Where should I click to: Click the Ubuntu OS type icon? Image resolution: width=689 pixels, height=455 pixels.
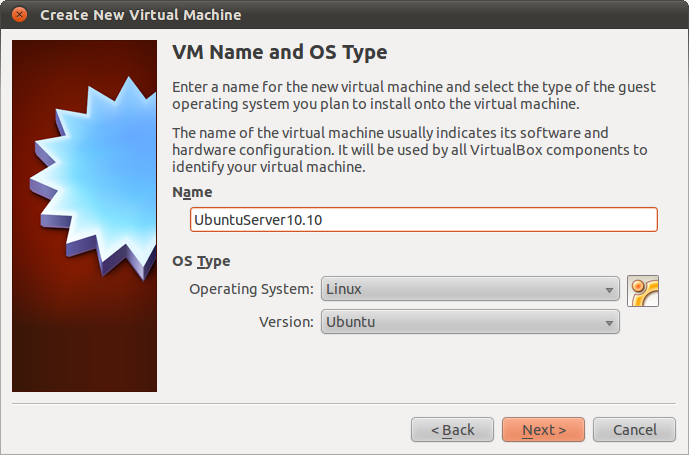643,290
